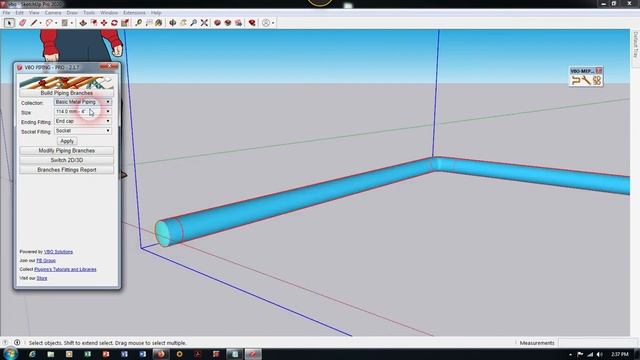The height and width of the screenshot is (360, 640).
Task: Activate the Rotate tool
Action: tap(114, 23)
